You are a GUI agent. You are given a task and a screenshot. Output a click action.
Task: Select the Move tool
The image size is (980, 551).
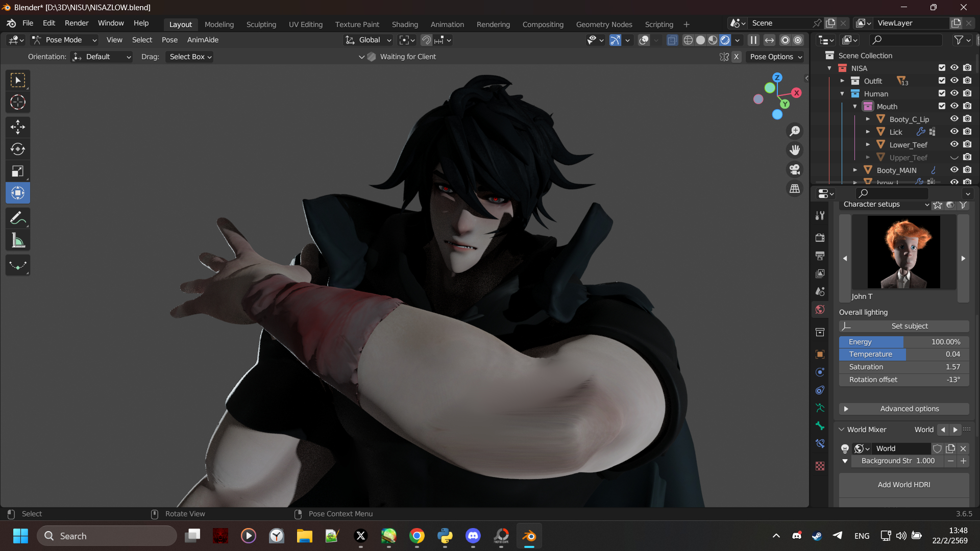pos(18,127)
